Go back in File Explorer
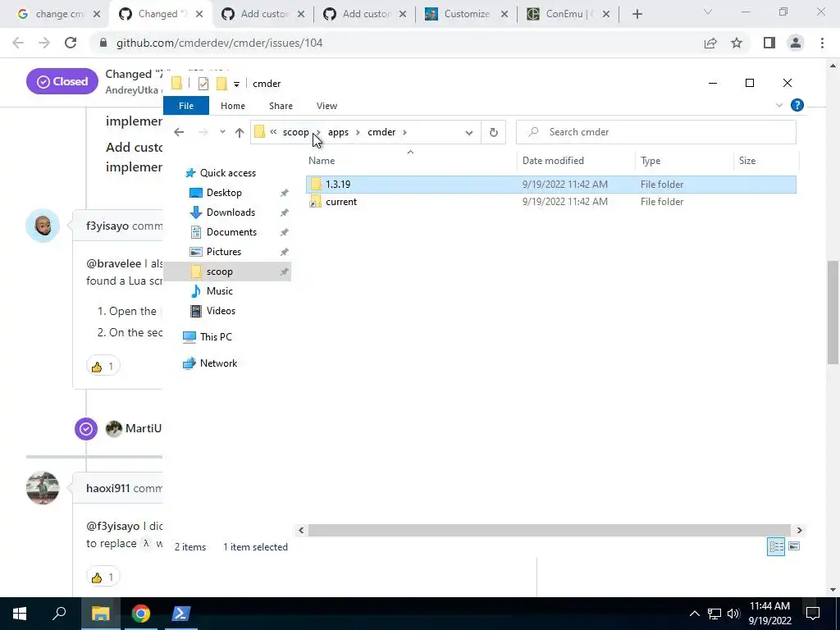Screen dimensions: 840x630 pyautogui.click(x=179, y=132)
